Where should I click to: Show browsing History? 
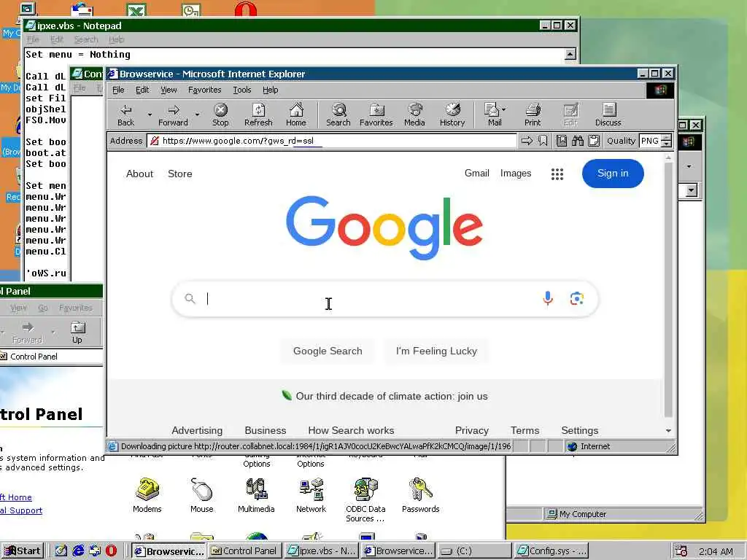(x=452, y=114)
